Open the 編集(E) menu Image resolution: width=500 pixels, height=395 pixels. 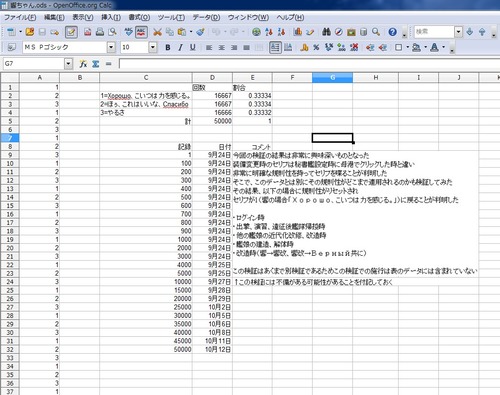(x=54, y=17)
